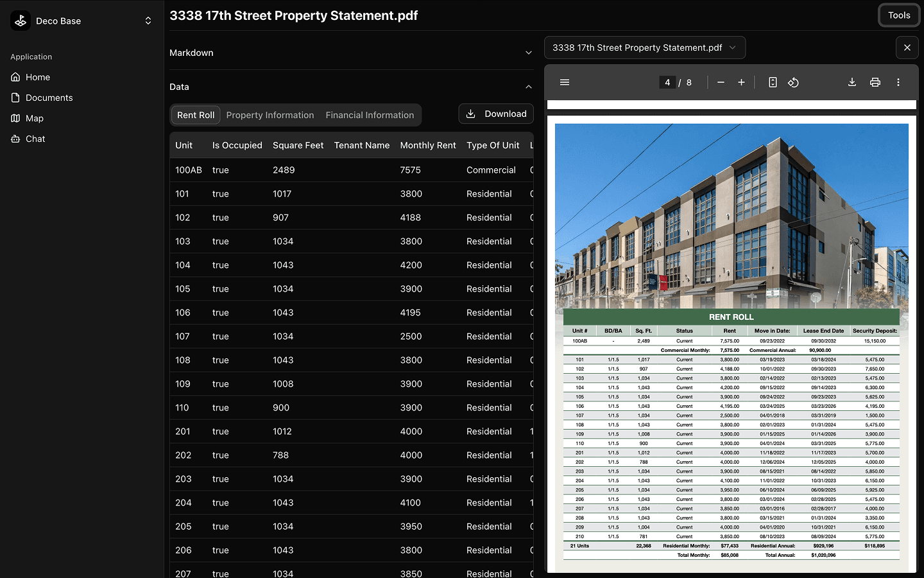Open PDF viewer more actions menu
924x578 pixels.
898,82
